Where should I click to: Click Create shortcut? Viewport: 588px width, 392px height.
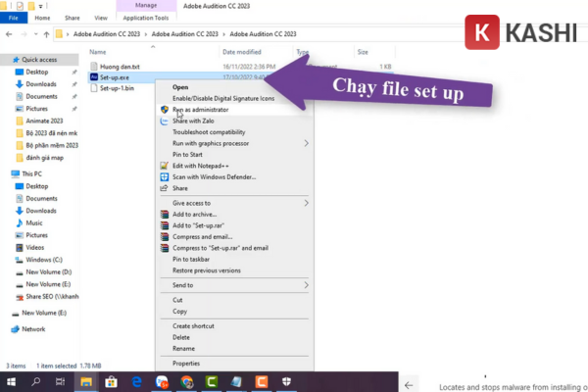click(x=234, y=326)
